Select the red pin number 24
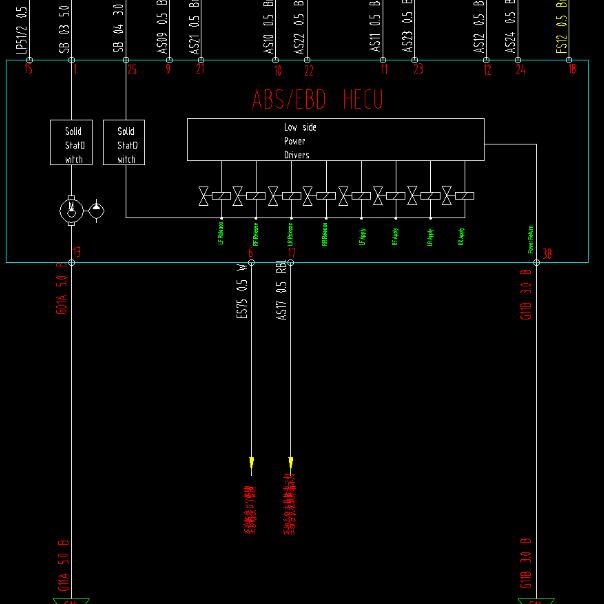604x604 pixels. tap(520, 69)
